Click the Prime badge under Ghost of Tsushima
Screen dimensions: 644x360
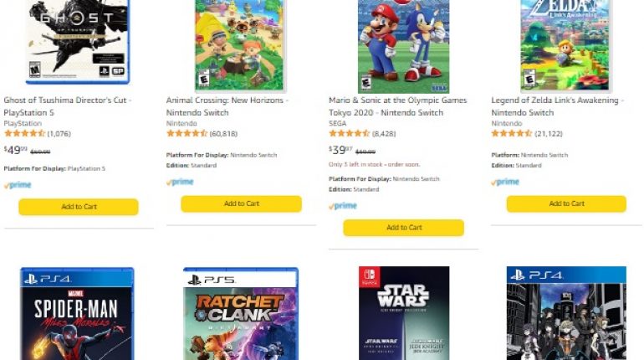17,185
